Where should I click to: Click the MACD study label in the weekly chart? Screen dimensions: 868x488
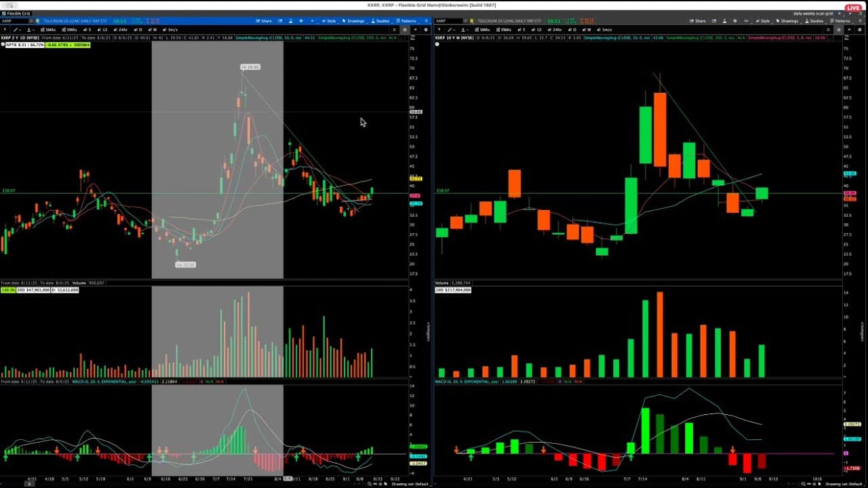[x=466, y=382]
